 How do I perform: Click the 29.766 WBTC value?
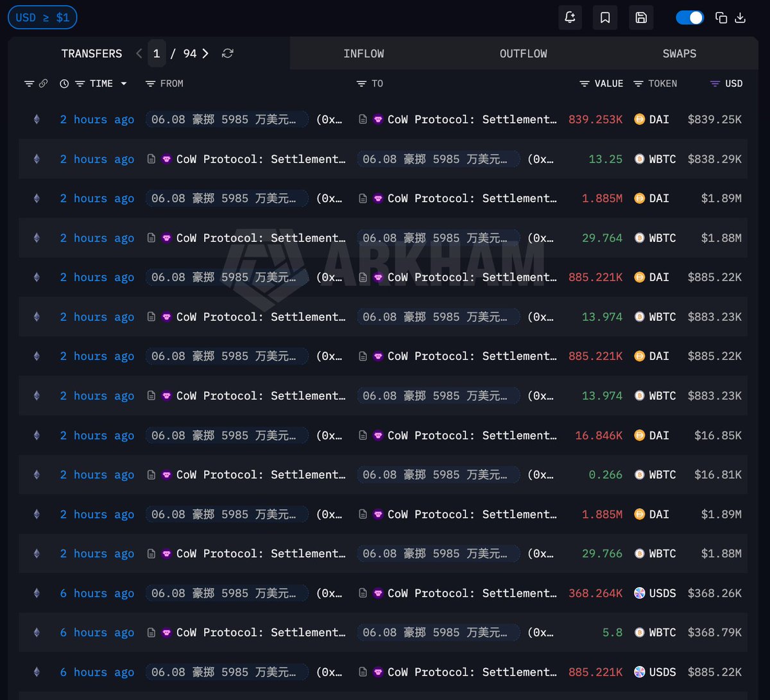603,554
